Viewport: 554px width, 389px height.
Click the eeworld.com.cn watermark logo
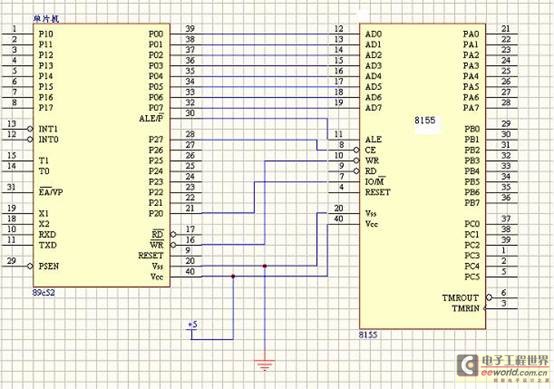(503, 367)
